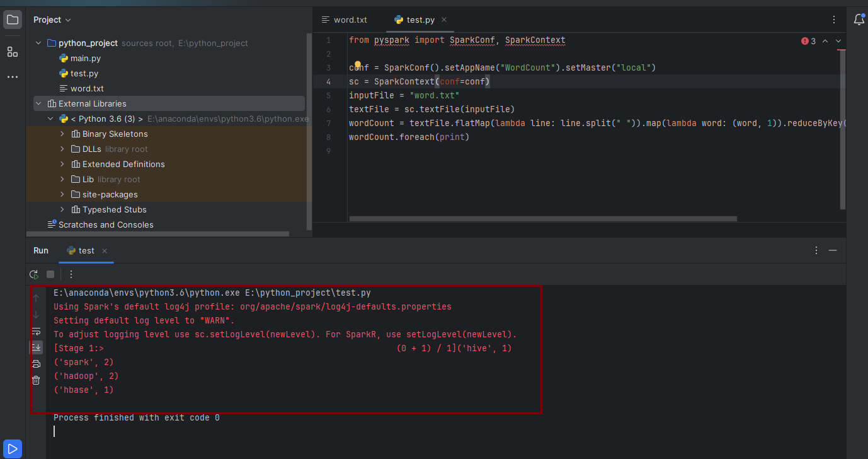The height and width of the screenshot is (459, 868).
Task: Click the down stack trace arrow
Action: [36, 315]
